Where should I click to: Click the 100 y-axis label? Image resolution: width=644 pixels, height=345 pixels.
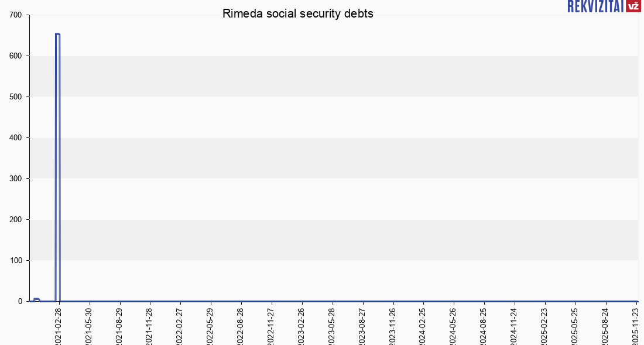[16, 260]
